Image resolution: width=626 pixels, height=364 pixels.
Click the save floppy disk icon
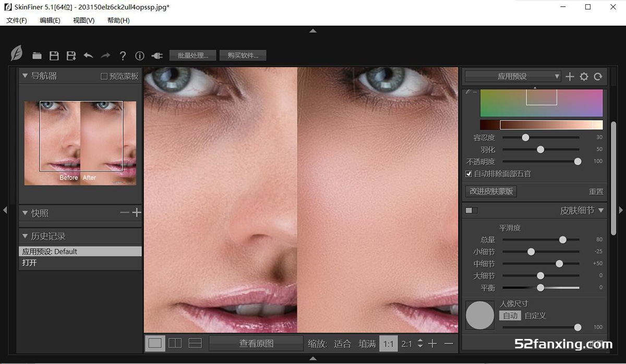pyautogui.click(x=54, y=56)
